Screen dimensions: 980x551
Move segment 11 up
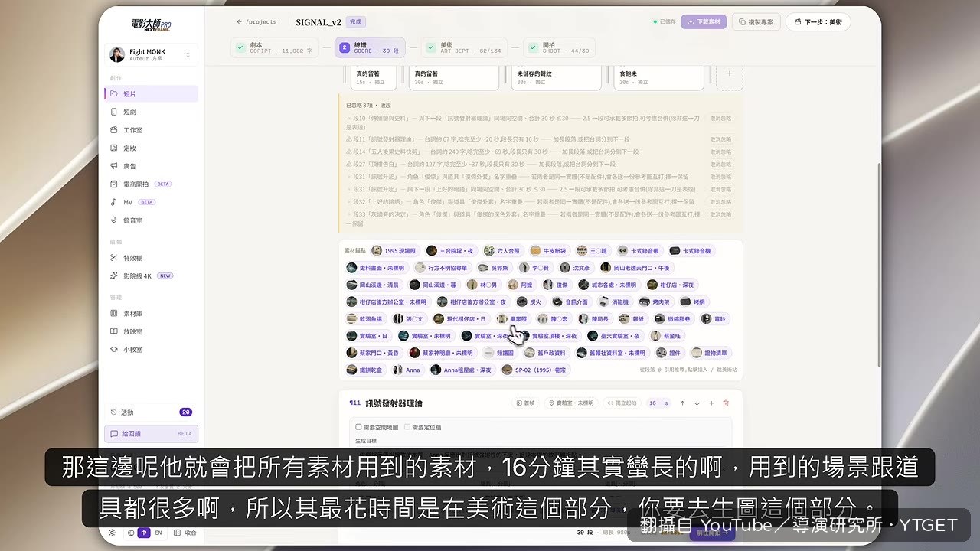tap(682, 403)
